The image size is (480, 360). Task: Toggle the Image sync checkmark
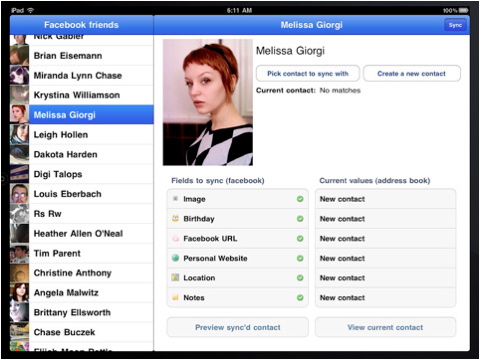point(300,199)
